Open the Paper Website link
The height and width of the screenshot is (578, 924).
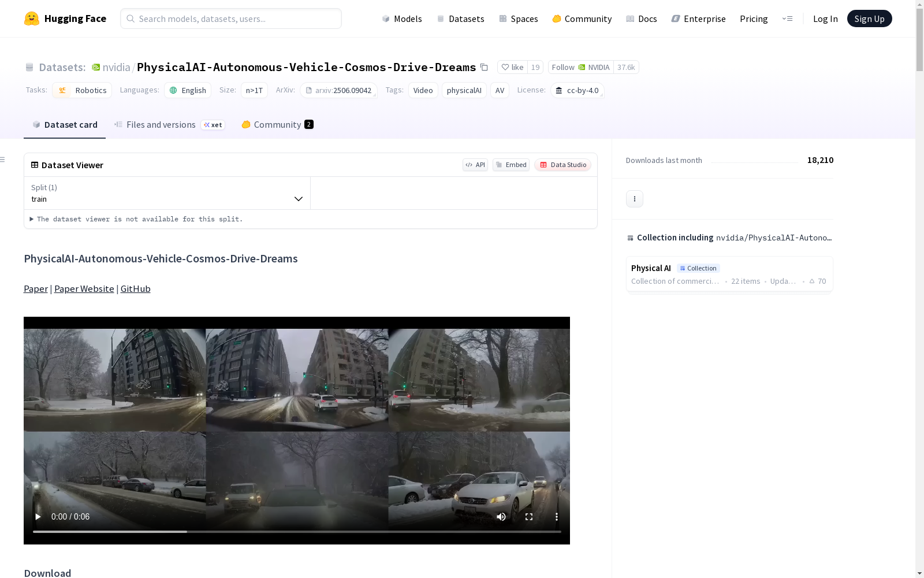coord(84,288)
